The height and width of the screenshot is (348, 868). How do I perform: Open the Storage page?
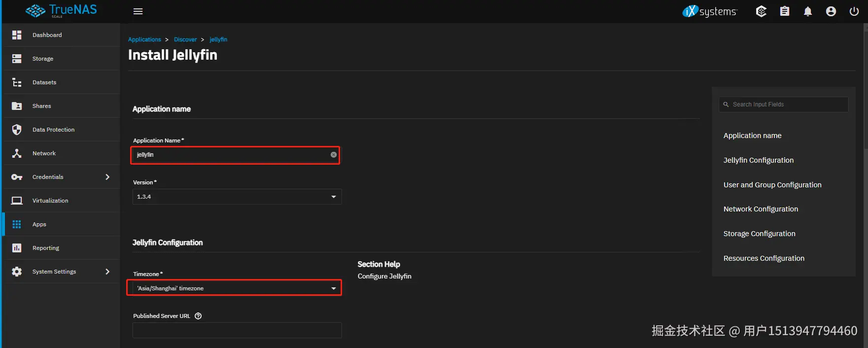coord(43,59)
